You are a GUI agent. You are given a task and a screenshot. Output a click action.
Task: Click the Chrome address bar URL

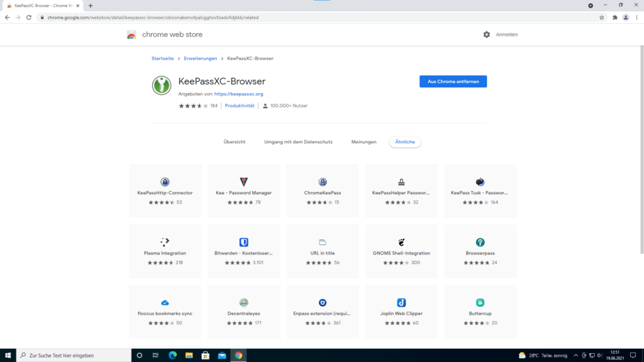coord(153,18)
